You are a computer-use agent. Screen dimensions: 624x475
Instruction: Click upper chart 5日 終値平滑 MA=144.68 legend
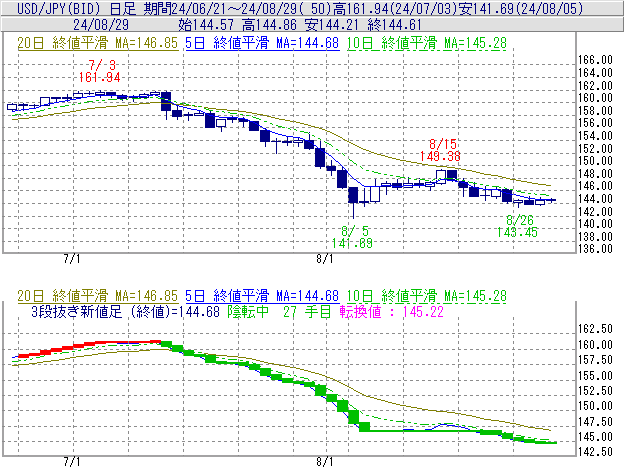point(262,43)
